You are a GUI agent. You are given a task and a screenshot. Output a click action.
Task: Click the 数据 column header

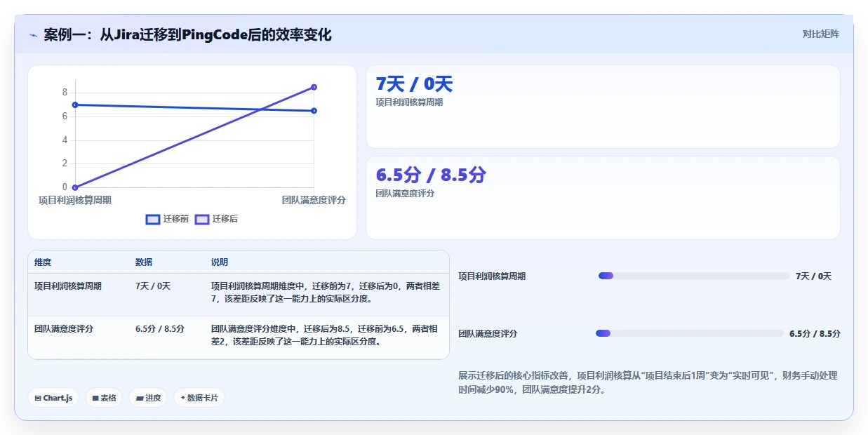coord(144,262)
